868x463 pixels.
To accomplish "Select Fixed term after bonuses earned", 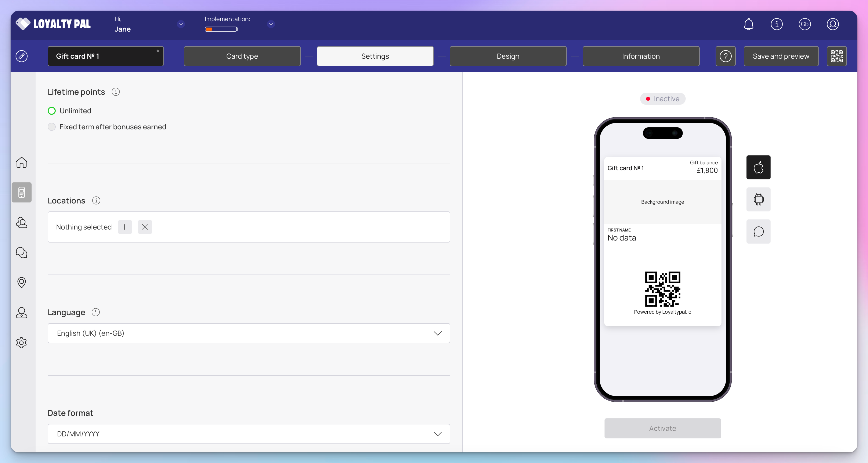I will [52, 127].
